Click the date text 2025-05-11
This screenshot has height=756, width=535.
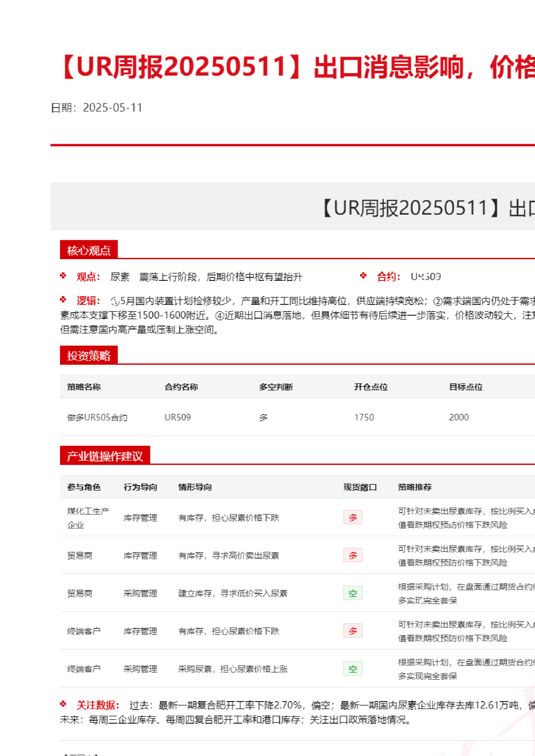pyautogui.click(x=113, y=108)
